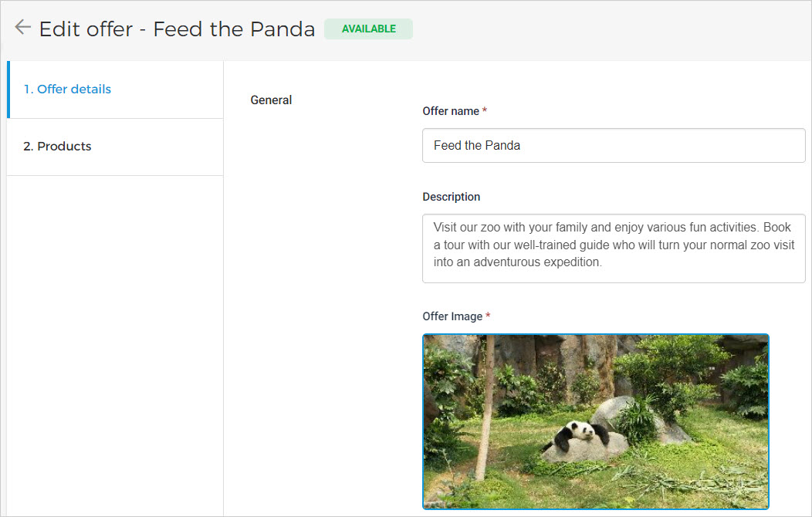Click the red asterisk beside Offer Image

[x=488, y=316]
